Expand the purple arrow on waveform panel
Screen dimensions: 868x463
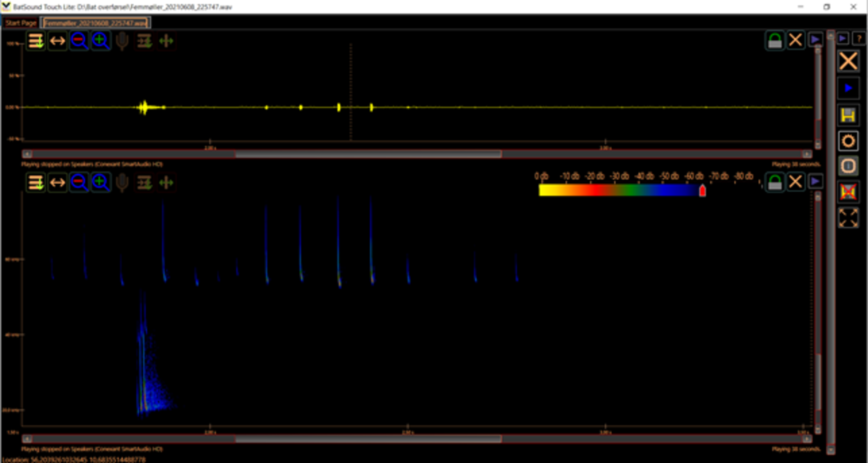pyautogui.click(x=815, y=40)
